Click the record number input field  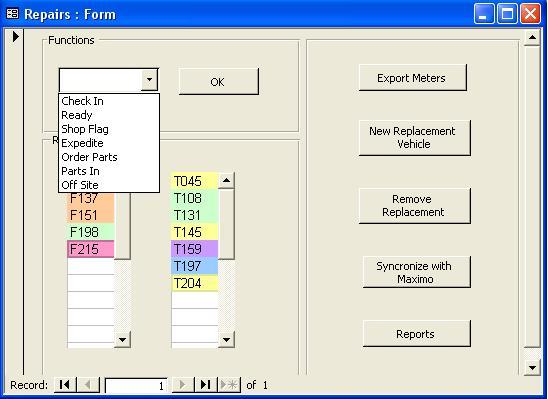coord(136,386)
